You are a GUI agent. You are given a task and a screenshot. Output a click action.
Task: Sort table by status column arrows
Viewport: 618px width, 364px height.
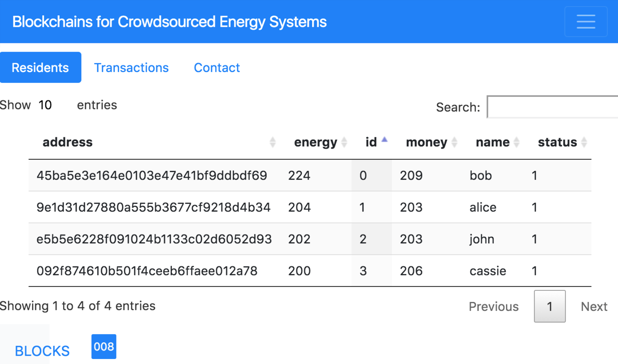[x=584, y=142]
